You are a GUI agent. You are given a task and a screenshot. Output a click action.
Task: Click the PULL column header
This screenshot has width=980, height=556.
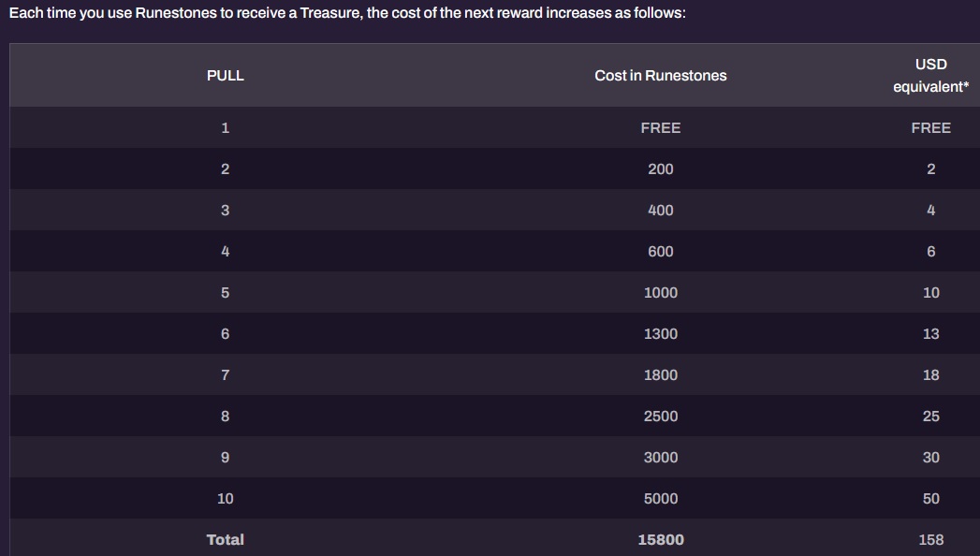225,76
